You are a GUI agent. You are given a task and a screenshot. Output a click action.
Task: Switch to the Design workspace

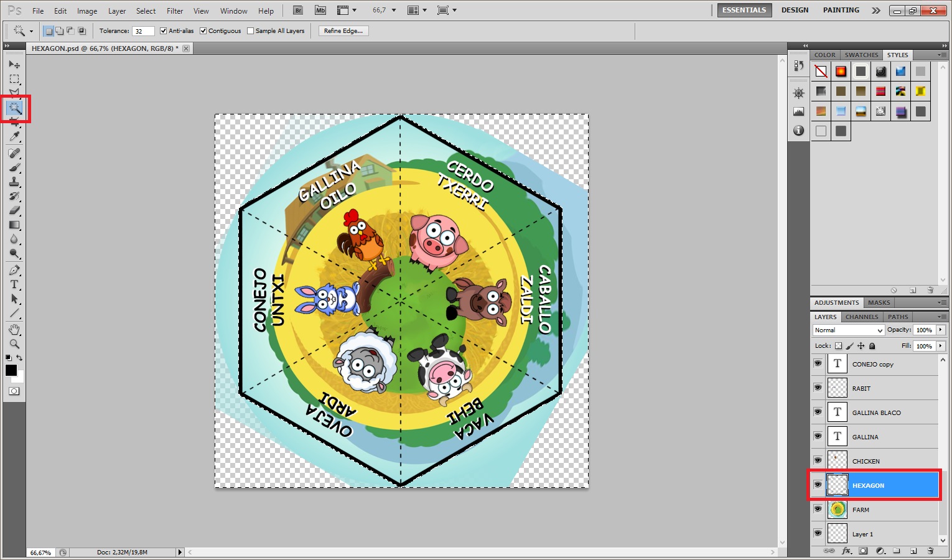pos(795,11)
